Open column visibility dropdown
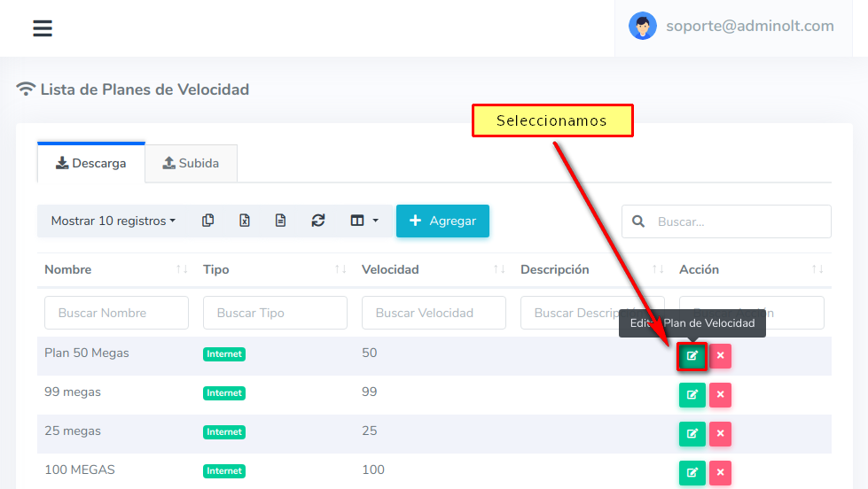The height and width of the screenshot is (489, 868). coord(364,221)
